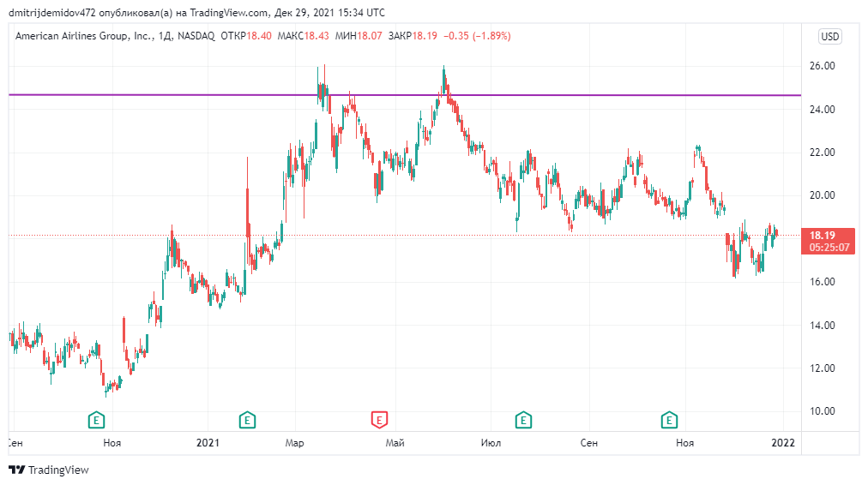Click the red 18.19 current price label
The width and height of the screenshot is (868, 485).
point(829,241)
